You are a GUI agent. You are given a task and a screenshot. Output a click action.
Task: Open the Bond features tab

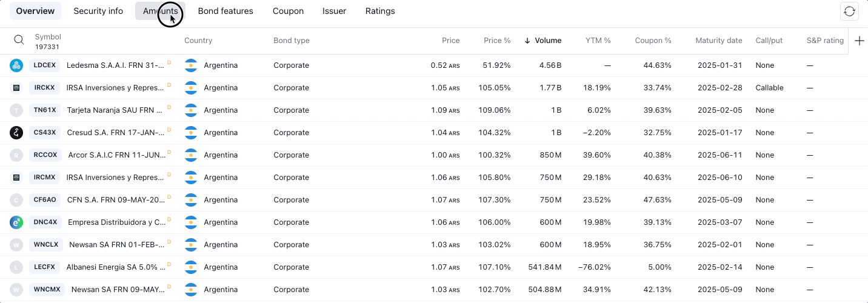[x=225, y=11]
